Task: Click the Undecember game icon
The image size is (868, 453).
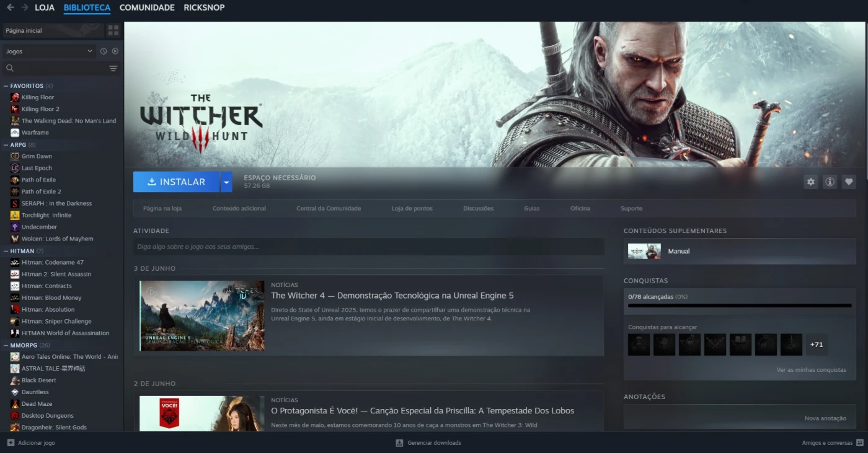Action: [x=15, y=227]
